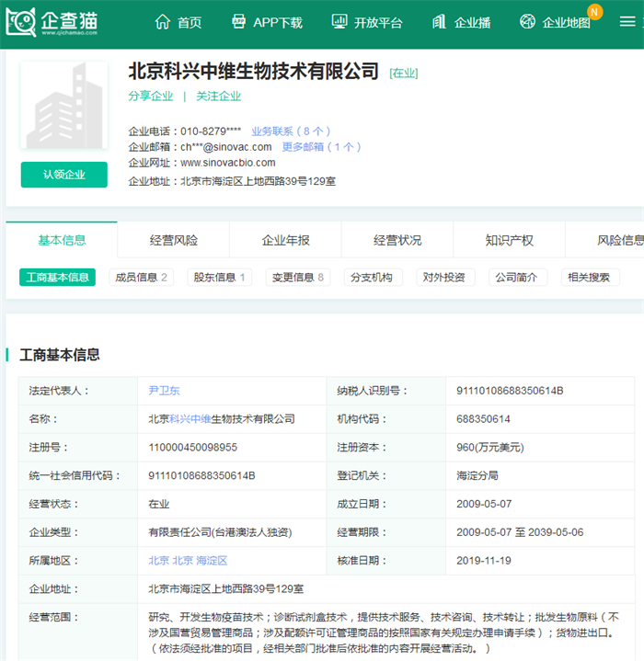This screenshot has width=644, height=661.
Task: Click the 企查猫 cat logo icon
Action: click(x=20, y=21)
